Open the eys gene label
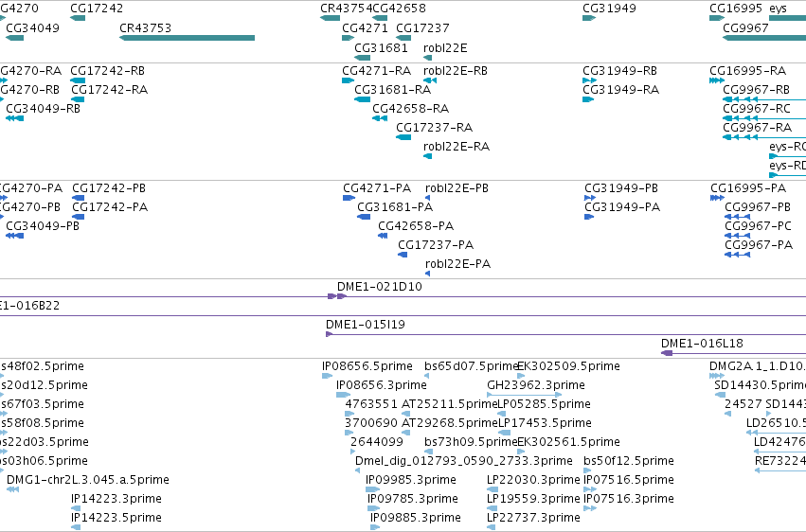 coord(778,9)
